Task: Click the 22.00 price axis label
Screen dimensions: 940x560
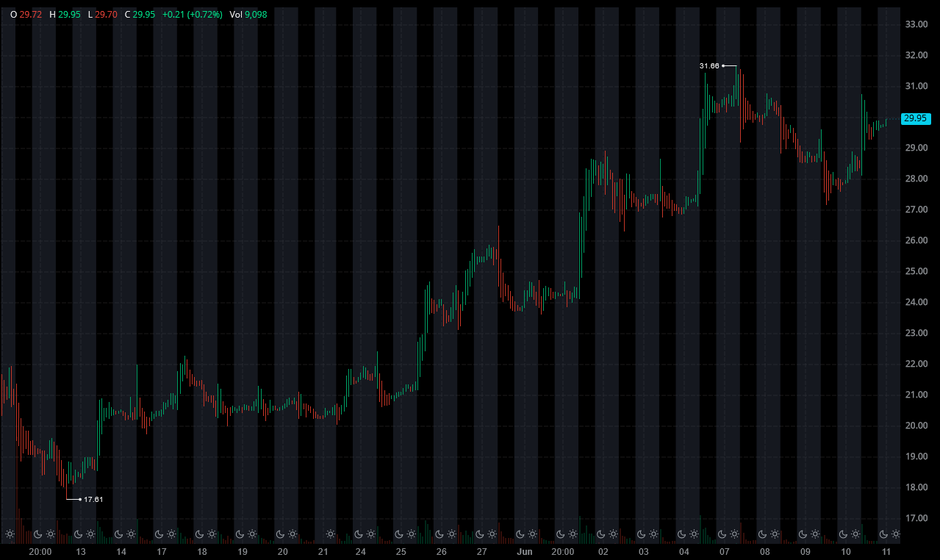Action: (x=915, y=364)
